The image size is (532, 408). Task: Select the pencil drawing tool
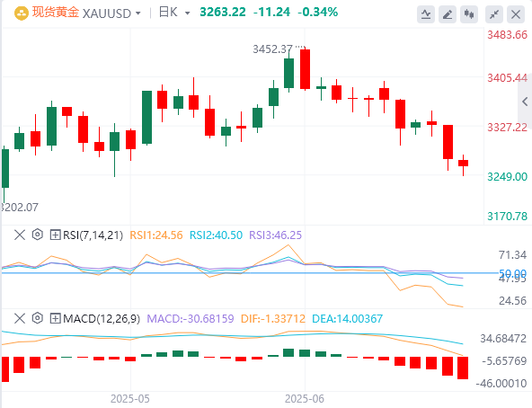[448, 14]
